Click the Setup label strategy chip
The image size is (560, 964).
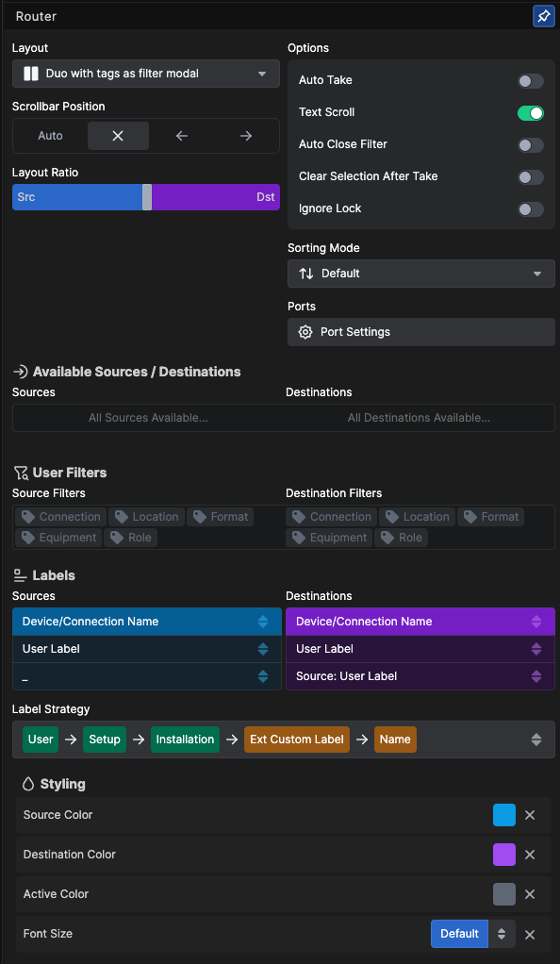105,740
